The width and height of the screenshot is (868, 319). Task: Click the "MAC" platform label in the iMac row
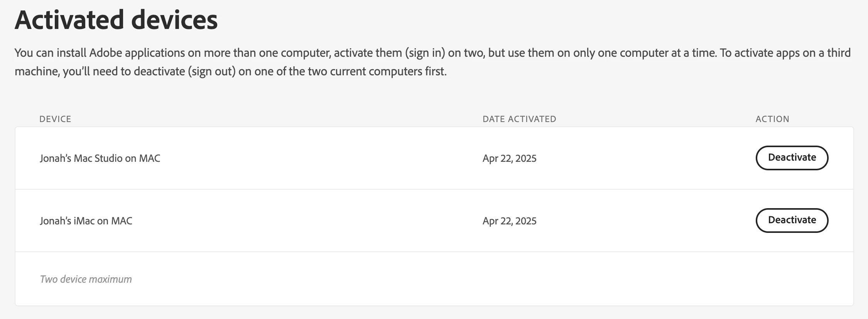tap(122, 221)
